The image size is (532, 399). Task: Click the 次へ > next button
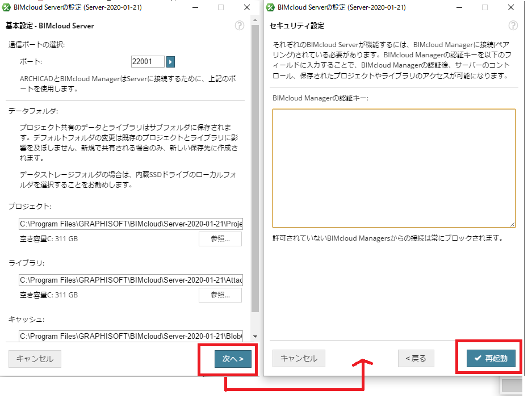[233, 359]
